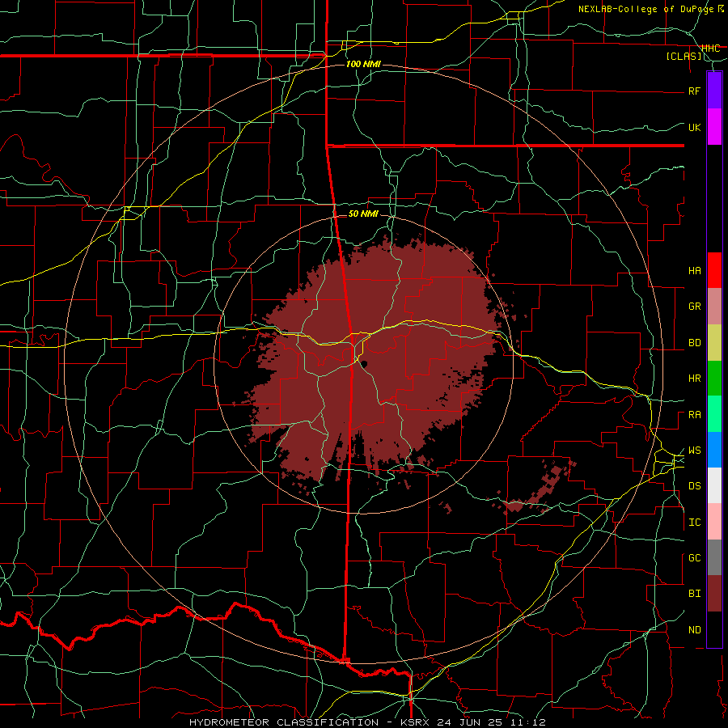Click the HHC product code label

click(710, 48)
